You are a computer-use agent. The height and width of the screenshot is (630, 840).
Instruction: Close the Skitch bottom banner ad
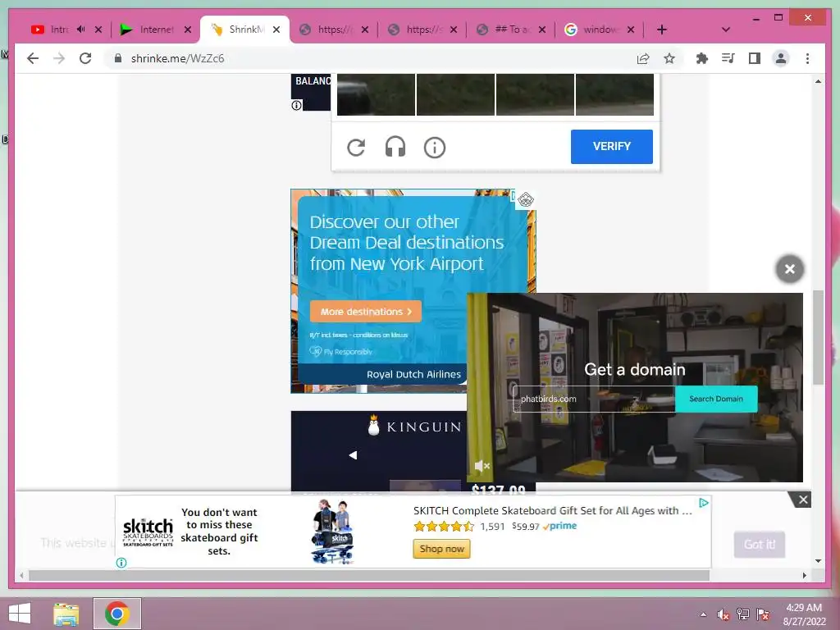[803, 500]
